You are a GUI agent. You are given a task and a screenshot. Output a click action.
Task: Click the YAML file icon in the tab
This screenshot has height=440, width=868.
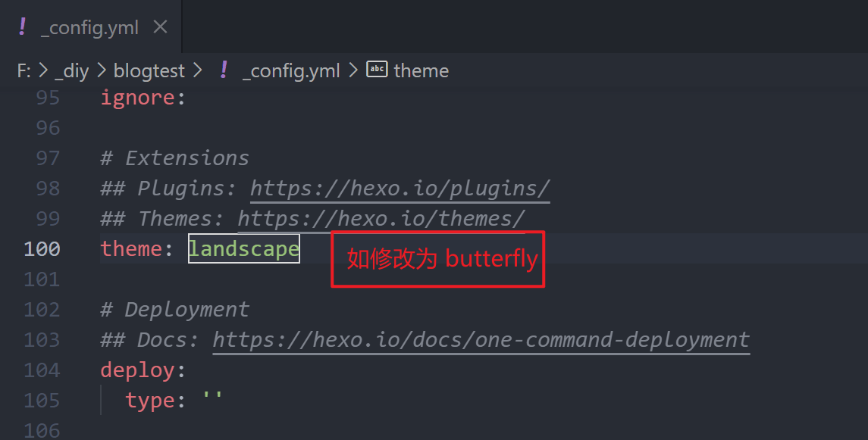point(22,27)
